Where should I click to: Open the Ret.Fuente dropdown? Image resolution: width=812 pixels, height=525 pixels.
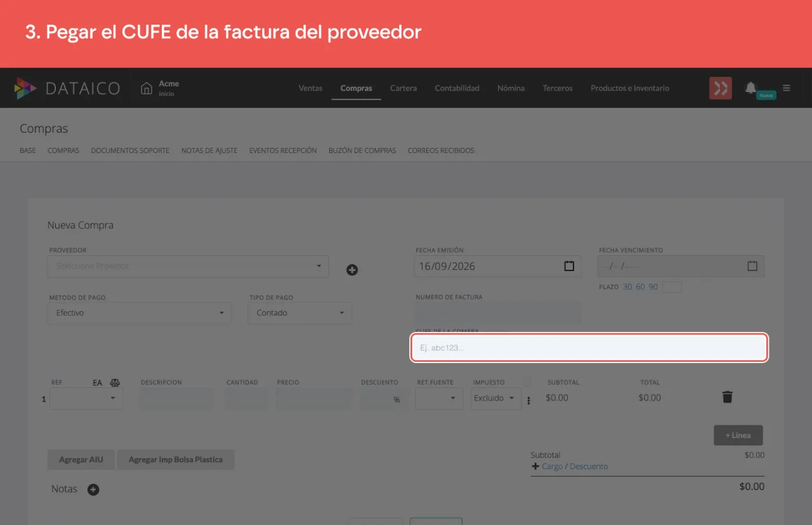click(439, 398)
